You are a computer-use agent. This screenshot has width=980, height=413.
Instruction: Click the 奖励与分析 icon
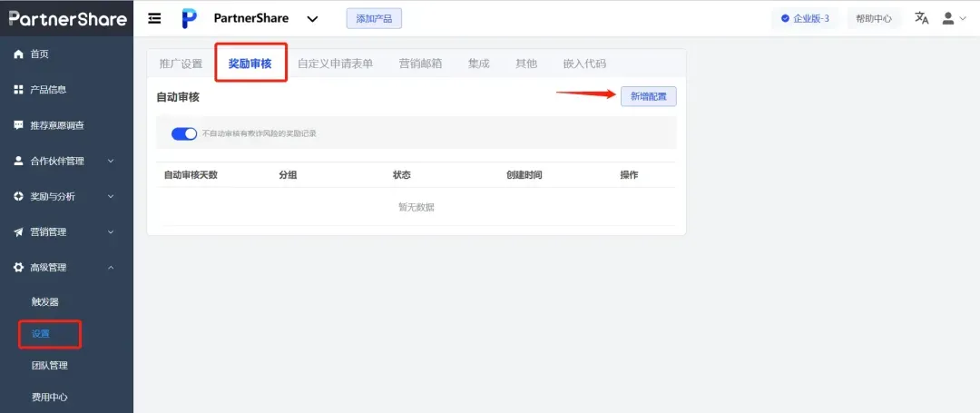pos(19,196)
